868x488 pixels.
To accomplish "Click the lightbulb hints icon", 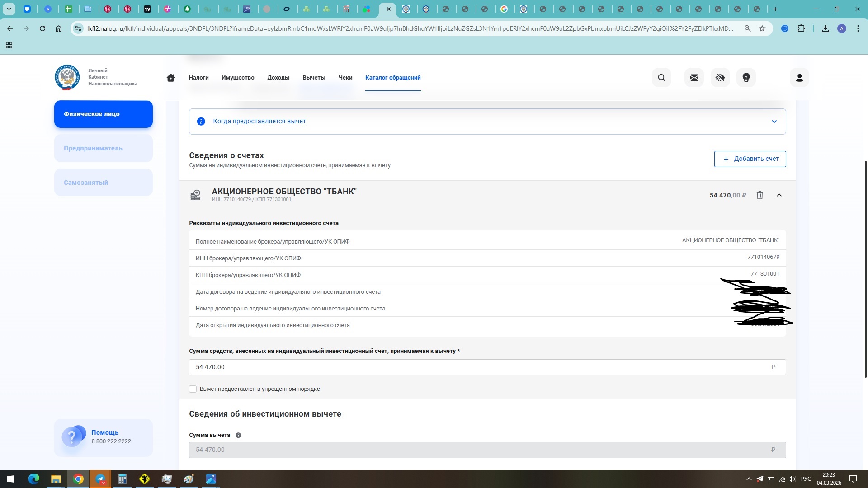I will [746, 78].
